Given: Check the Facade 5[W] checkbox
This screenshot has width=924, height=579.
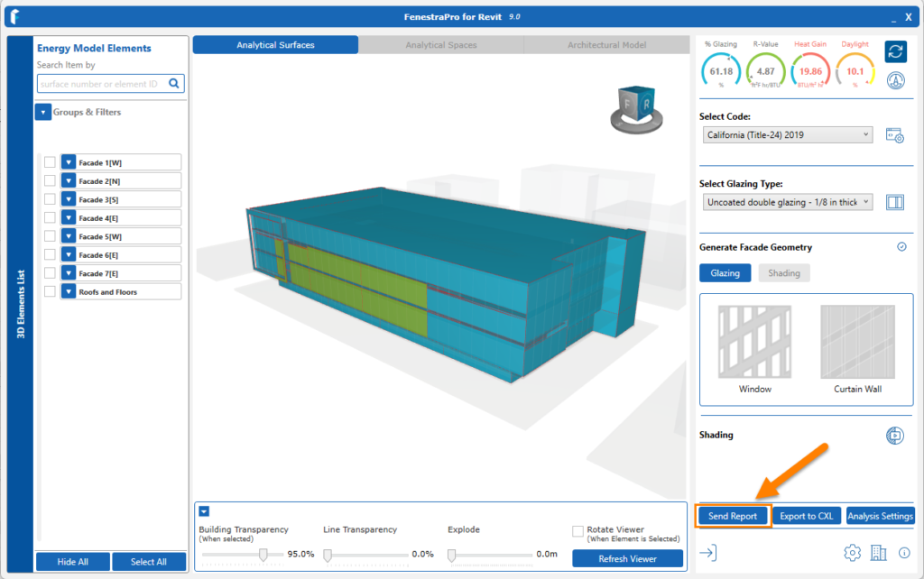Looking at the screenshot, I should pos(51,235).
